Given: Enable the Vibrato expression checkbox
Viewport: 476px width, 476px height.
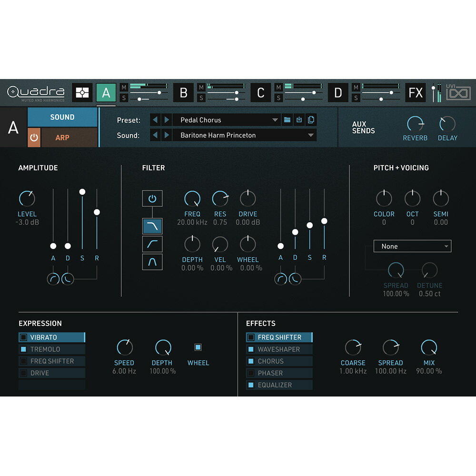Looking at the screenshot, I should [23, 337].
